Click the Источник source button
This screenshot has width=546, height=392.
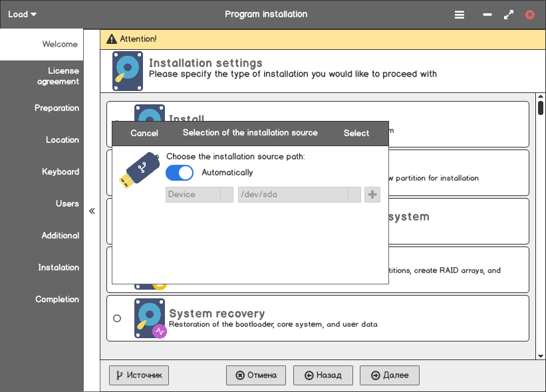139,375
